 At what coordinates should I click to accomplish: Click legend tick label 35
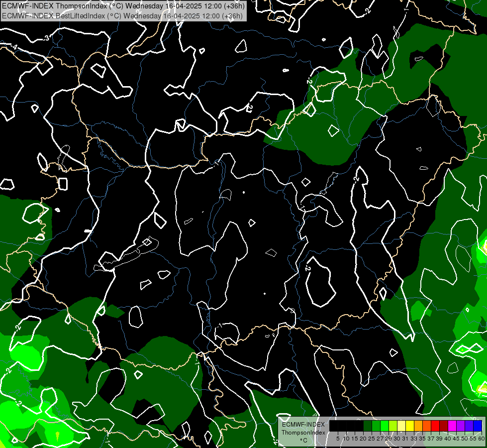click(x=422, y=439)
